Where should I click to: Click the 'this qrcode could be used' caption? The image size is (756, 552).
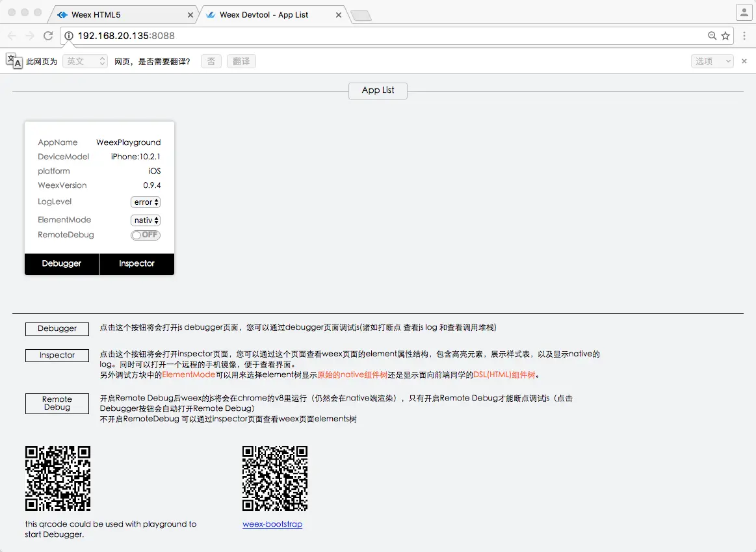point(111,529)
